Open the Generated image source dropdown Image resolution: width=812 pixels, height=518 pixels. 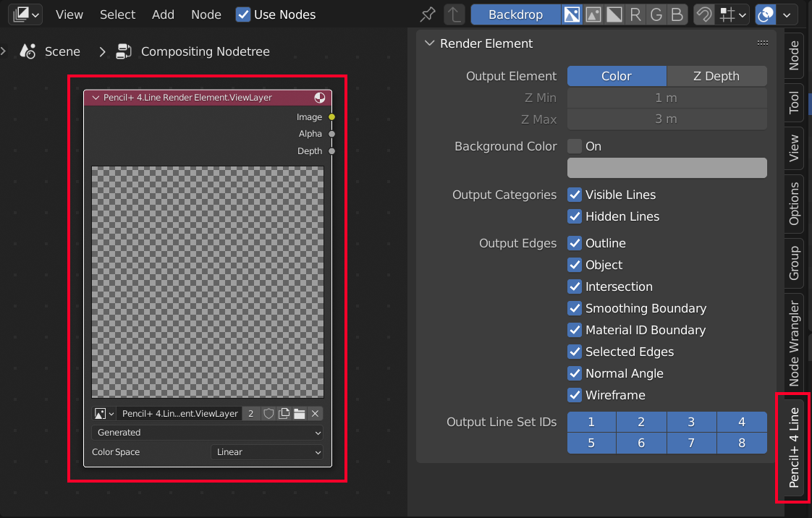207,432
